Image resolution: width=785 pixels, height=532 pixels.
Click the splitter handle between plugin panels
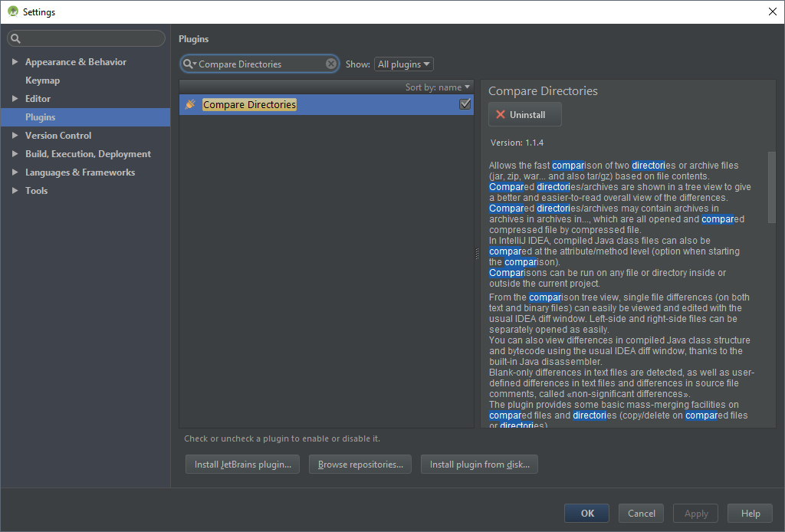click(x=477, y=254)
